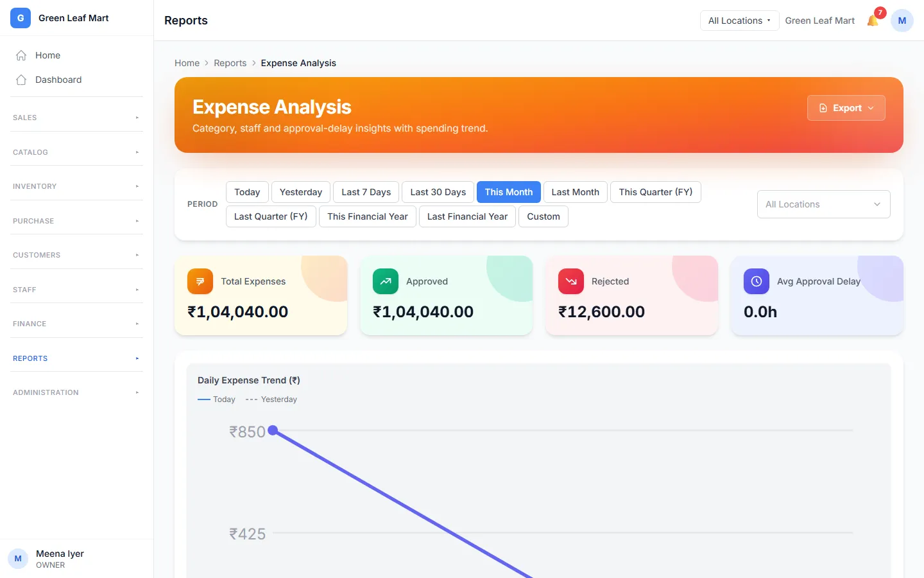Toggle the Yesterday legend series
Screen dimensions: 924x578
[x=271, y=399]
